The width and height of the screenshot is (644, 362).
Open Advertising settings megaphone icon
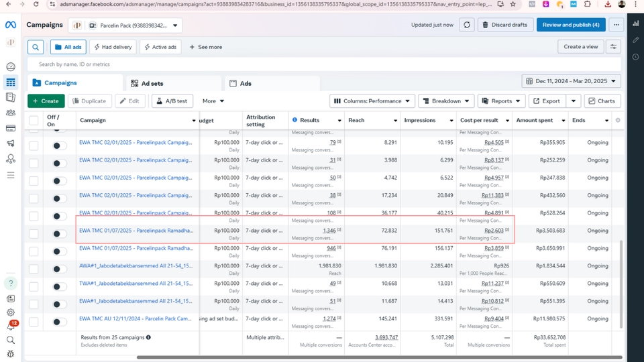coord(11,143)
